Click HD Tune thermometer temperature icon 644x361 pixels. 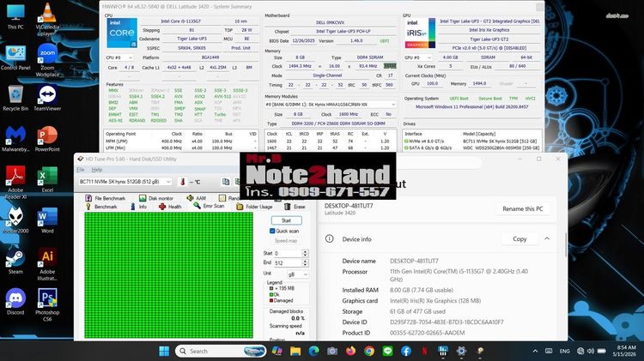point(183,182)
